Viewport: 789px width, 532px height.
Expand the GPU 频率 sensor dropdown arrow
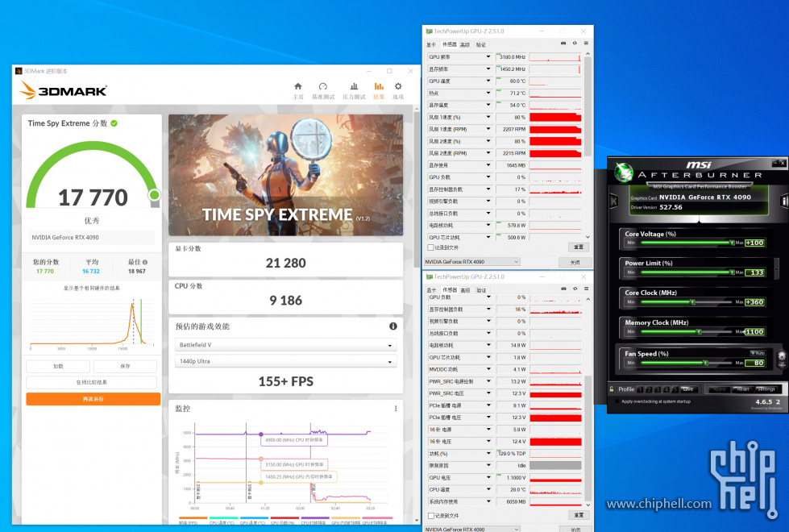[488, 57]
